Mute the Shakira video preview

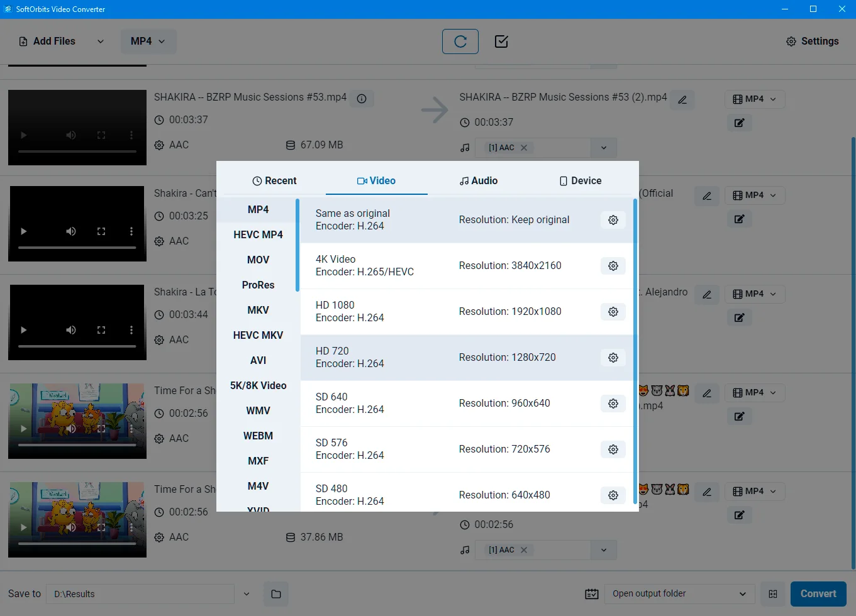click(x=70, y=135)
